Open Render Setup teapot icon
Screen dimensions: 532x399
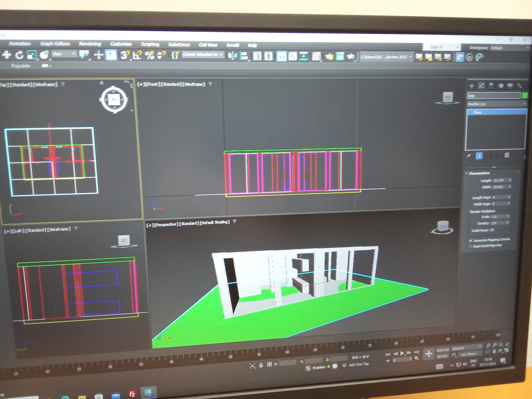(x=329, y=57)
